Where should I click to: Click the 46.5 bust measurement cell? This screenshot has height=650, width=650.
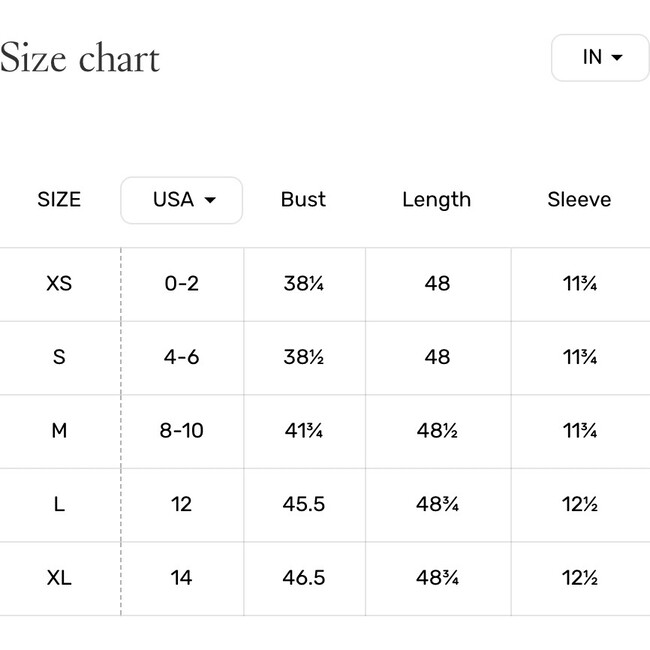pyautogui.click(x=304, y=578)
